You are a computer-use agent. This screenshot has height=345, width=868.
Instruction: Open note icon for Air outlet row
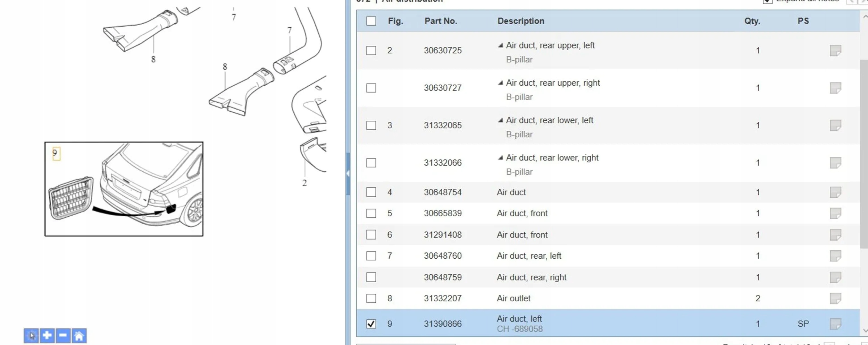835,298
